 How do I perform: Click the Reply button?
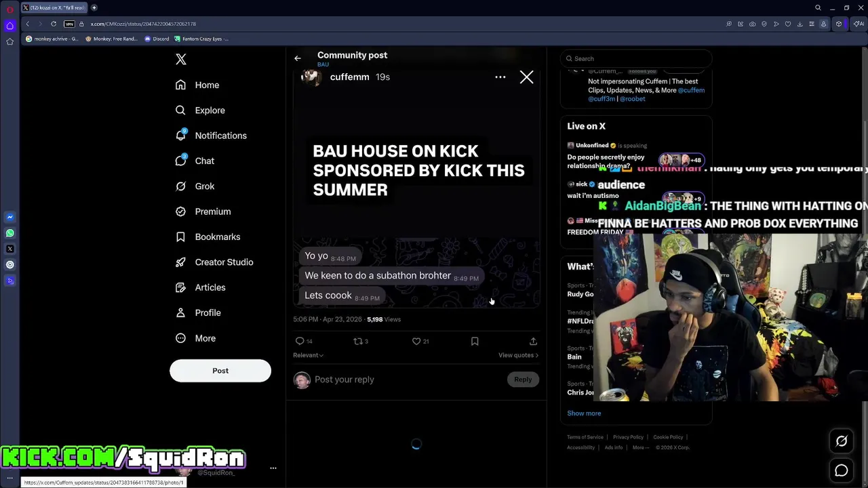tap(523, 380)
